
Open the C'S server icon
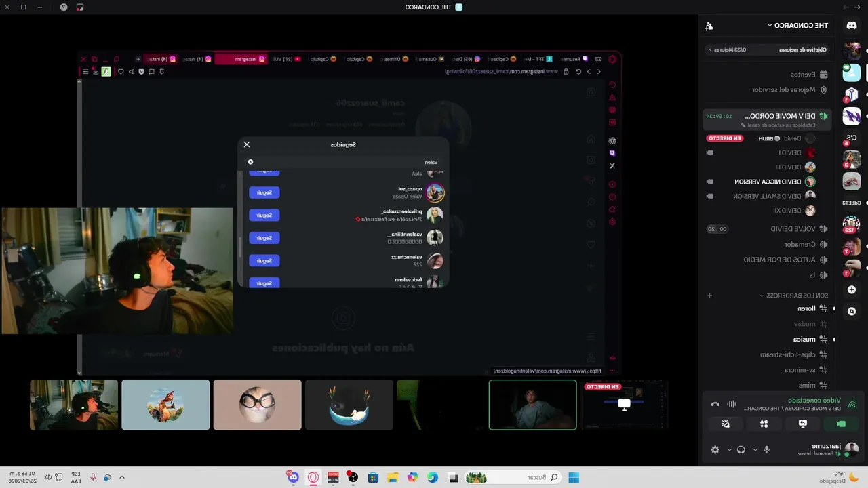pos(852,138)
